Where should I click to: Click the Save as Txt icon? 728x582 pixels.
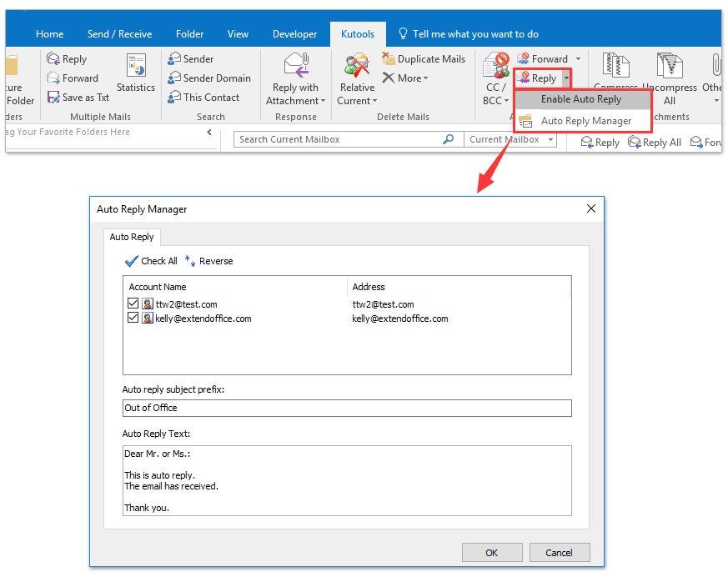click(x=54, y=98)
